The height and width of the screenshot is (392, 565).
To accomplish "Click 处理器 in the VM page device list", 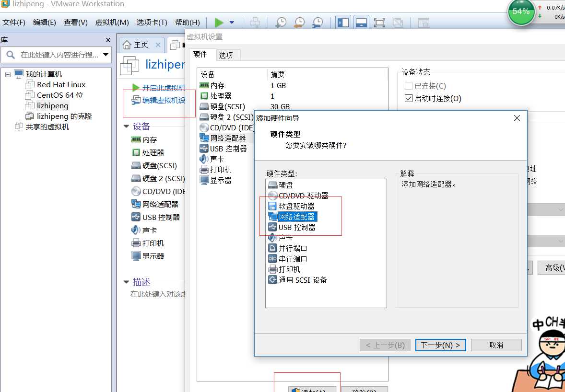I will [x=148, y=152].
